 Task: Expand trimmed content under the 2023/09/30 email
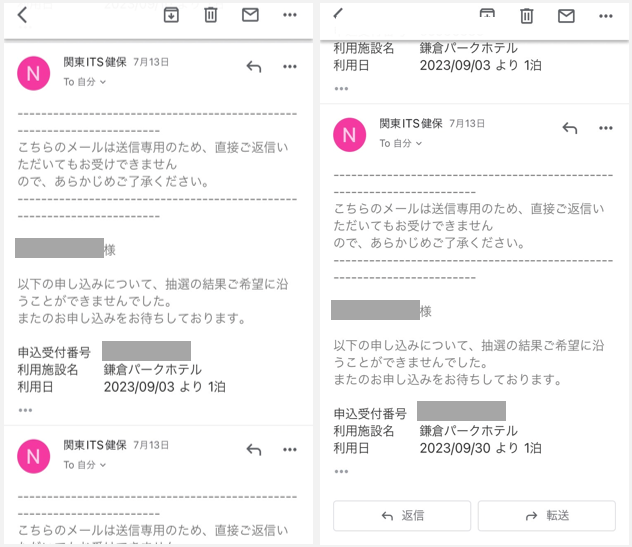coord(341,472)
